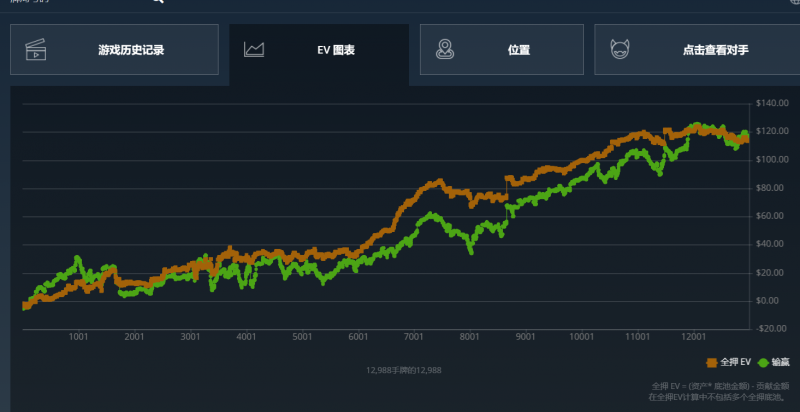Click the globe icon in top-right corner
The width and height of the screenshot is (800, 412).
pyautogui.click(x=794, y=3)
